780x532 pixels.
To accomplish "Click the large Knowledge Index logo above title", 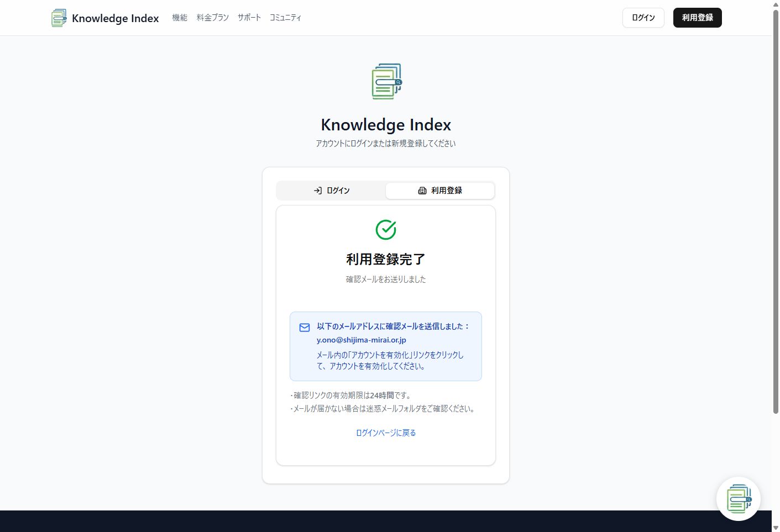I will coord(386,81).
